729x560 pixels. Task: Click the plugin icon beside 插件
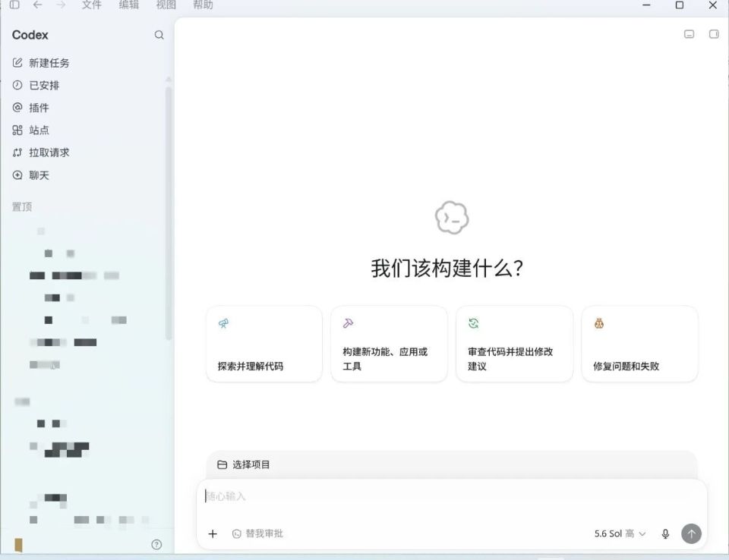tap(17, 107)
